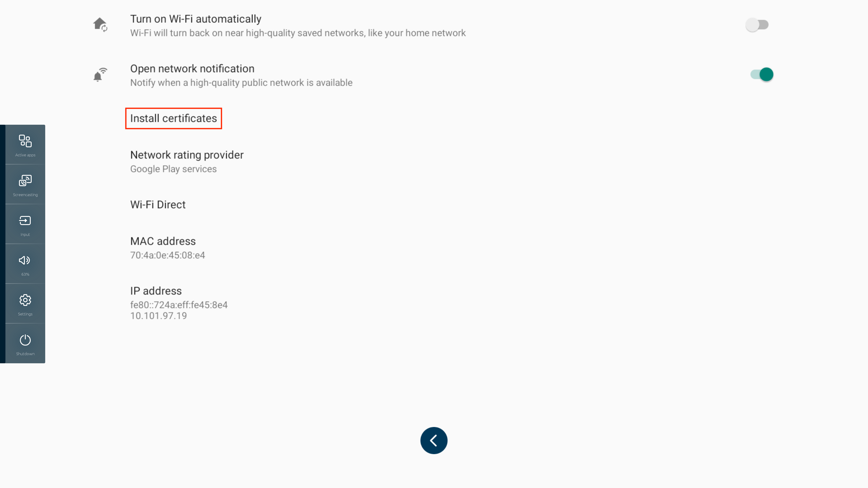The height and width of the screenshot is (488, 868).
Task: Click the house icon for Wi-Fi automatic setting
Action: (100, 24)
